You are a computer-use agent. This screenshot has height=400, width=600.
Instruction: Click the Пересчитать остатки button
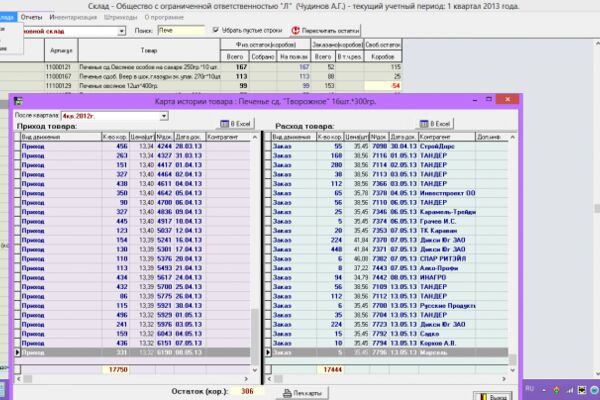(x=326, y=31)
